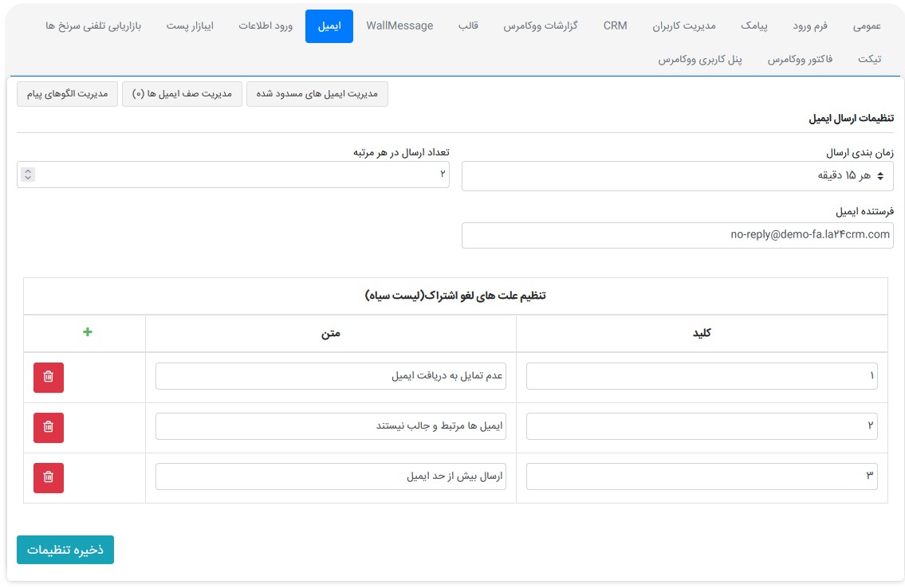Switch to the فاکتور ووکامرس tab
Viewport: 905px width, 588px height.
800,60
